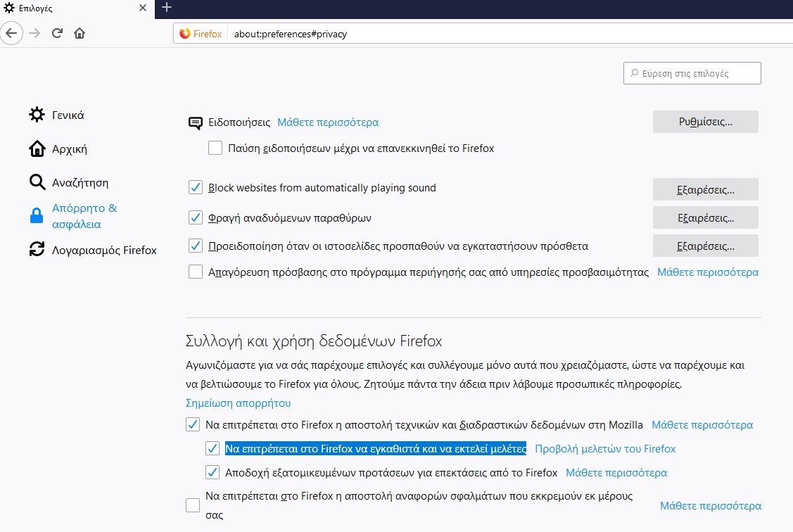Click the search magnifier icon in preferences search
The height and width of the screenshot is (532, 793).
pos(634,73)
